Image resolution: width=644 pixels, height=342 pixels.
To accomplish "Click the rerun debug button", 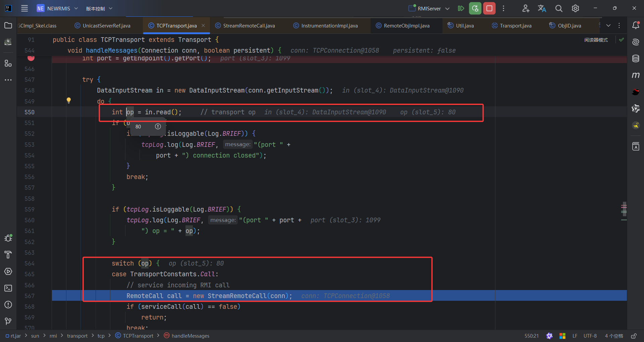I will 475,8.
